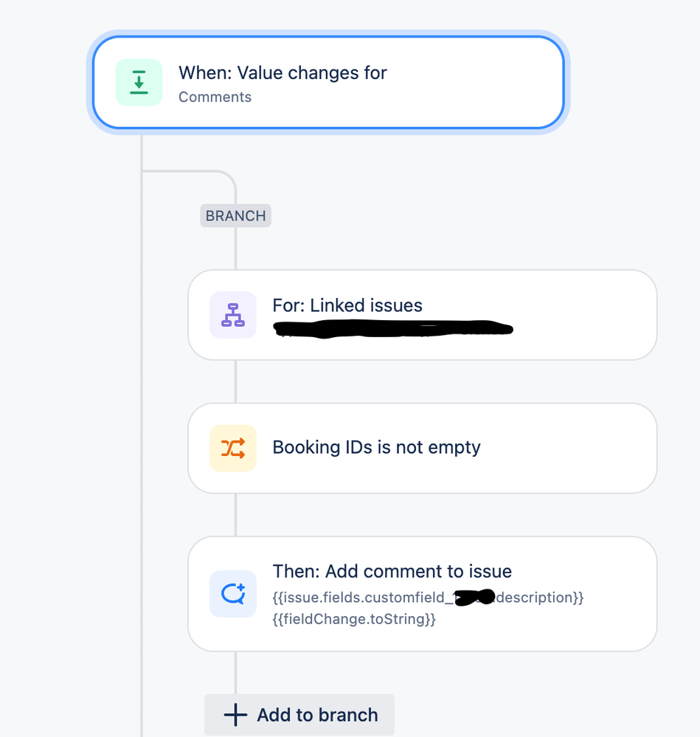Click the Add comment action icon
700x737 pixels.
point(232,594)
